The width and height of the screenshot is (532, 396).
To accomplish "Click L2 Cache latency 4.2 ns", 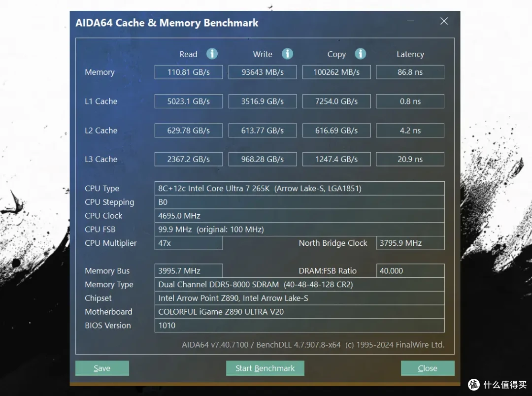I will [x=410, y=131].
